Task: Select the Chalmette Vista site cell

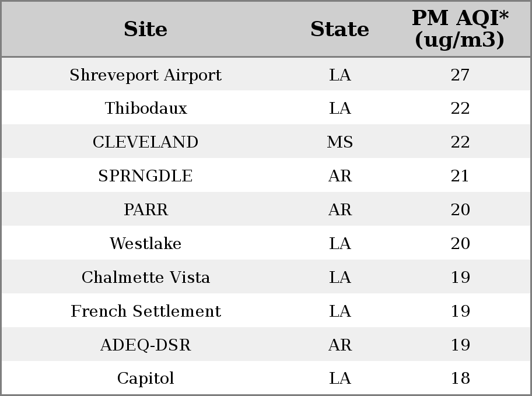Action: (x=146, y=277)
